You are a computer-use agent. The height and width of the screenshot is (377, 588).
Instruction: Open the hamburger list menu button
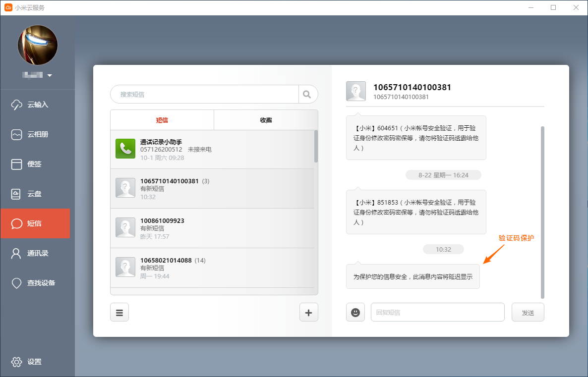click(x=119, y=312)
